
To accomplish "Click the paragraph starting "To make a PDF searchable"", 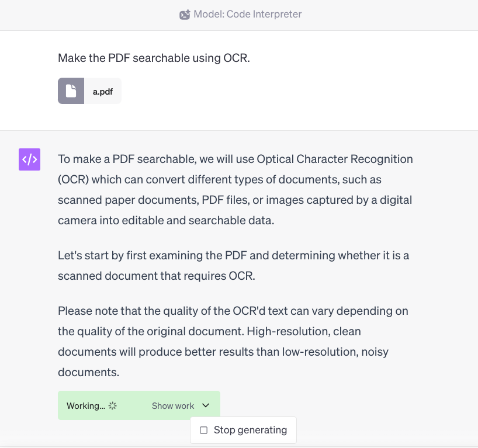I will (235, 190).
